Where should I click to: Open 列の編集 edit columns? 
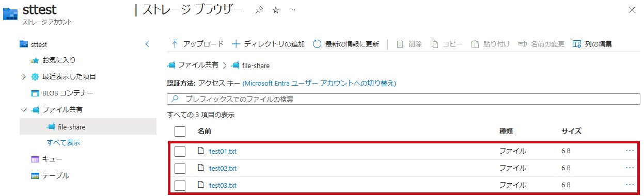(x=592, y=44)
